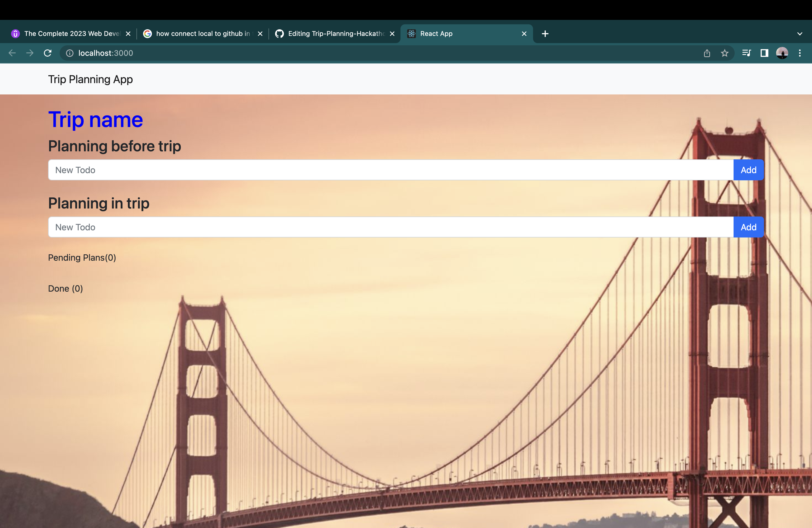Open the media control icon
The image size is (812, 528).
pos(747,53)
